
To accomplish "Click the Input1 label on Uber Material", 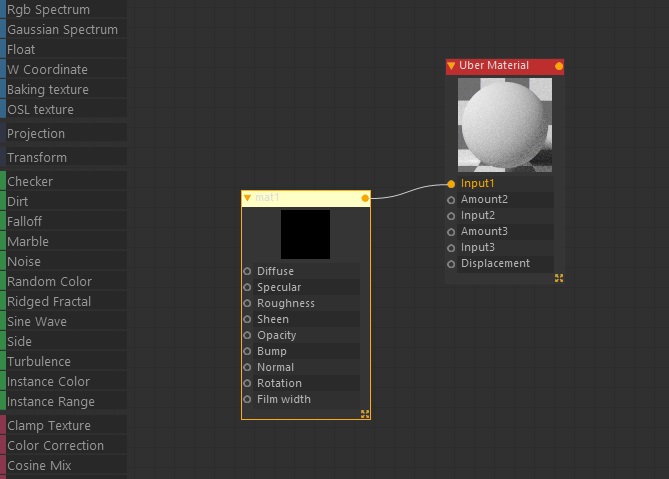I will click(477, 183).
